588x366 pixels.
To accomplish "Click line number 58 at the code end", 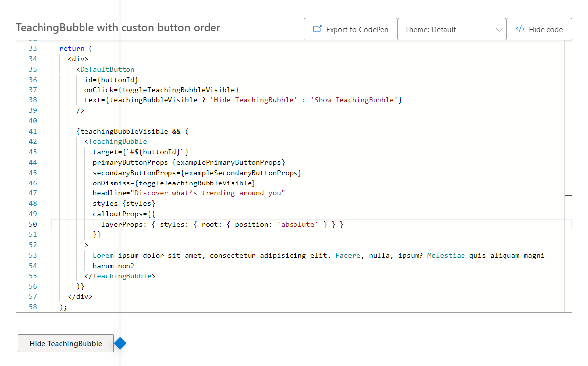I will pyautogui.click(x=33, y=307).
